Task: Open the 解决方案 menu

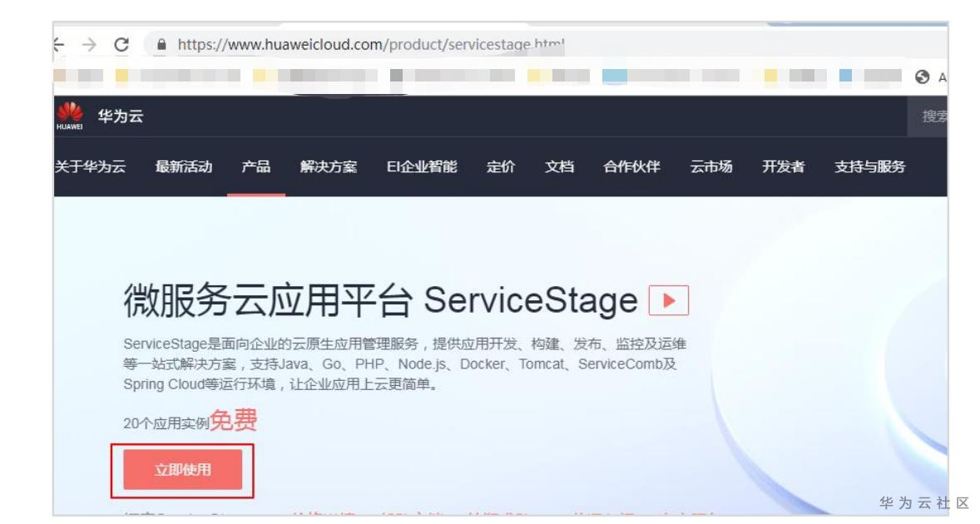Action: coord(329,166)
